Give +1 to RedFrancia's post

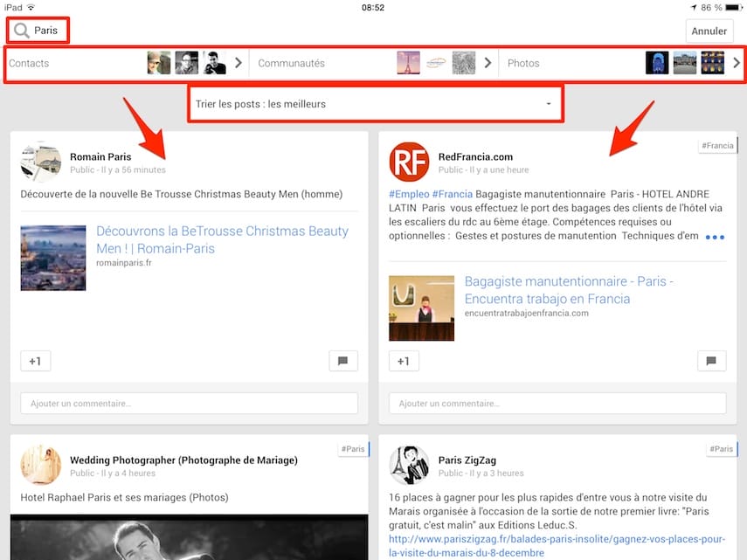tap(404, 360)
